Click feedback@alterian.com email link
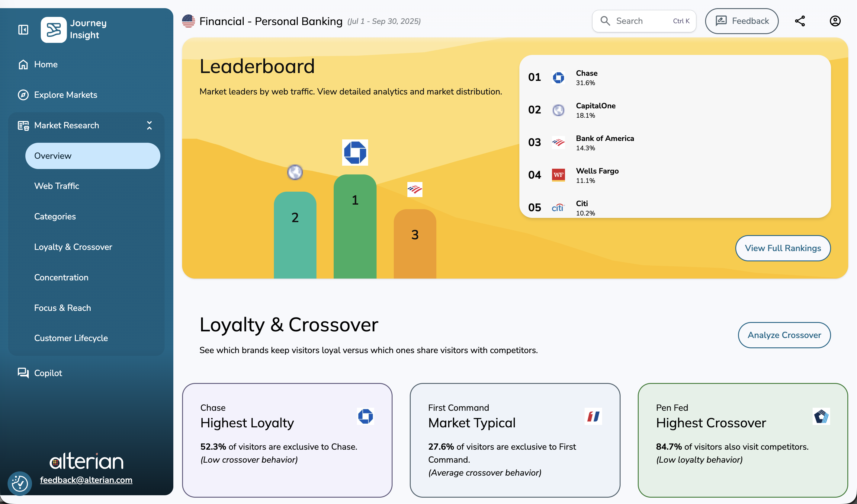Screen dimensions: 857x504 point(86,480)
